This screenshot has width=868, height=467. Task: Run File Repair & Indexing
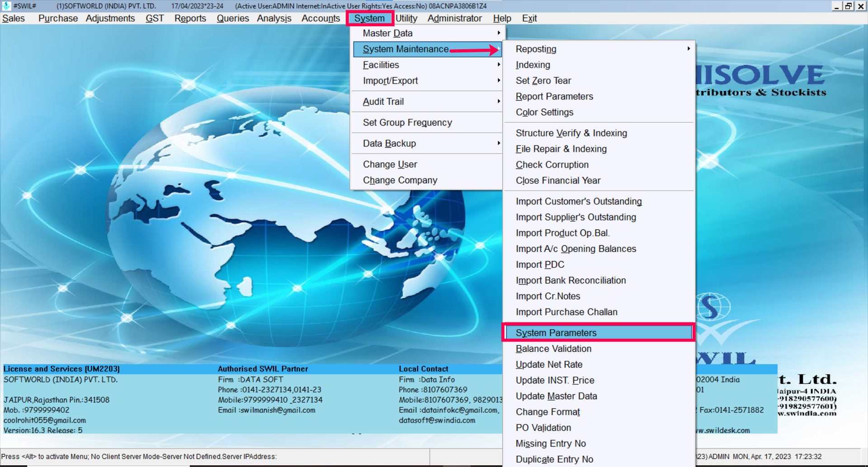click(x=599, y=149)
